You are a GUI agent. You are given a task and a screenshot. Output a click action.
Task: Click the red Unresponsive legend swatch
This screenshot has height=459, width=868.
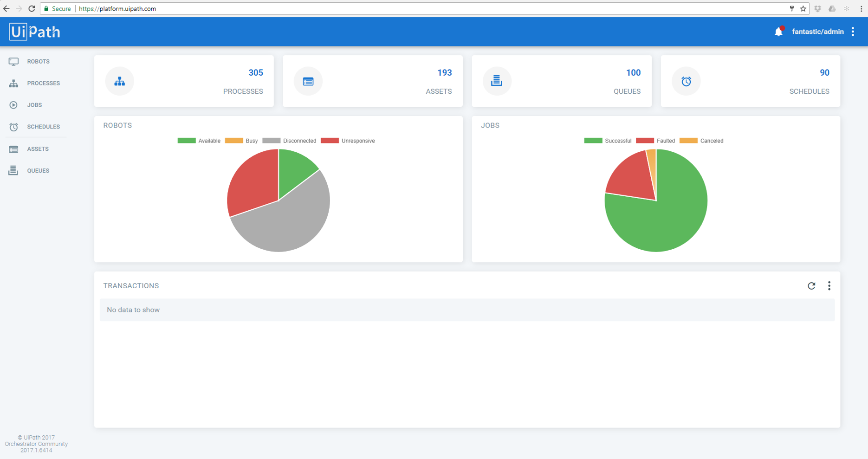click(330, 141)
